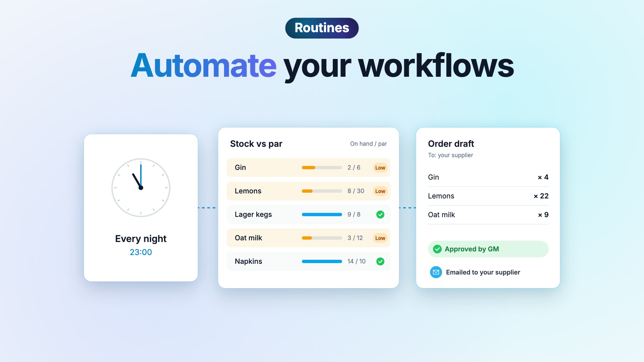
Task: Select the Napkins label
Action: point(248,261)
